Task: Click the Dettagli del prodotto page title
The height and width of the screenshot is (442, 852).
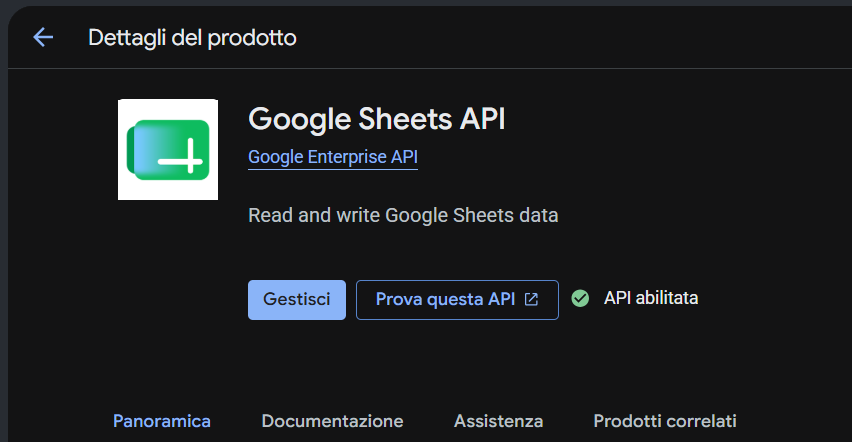Action: tap(192, 38)
